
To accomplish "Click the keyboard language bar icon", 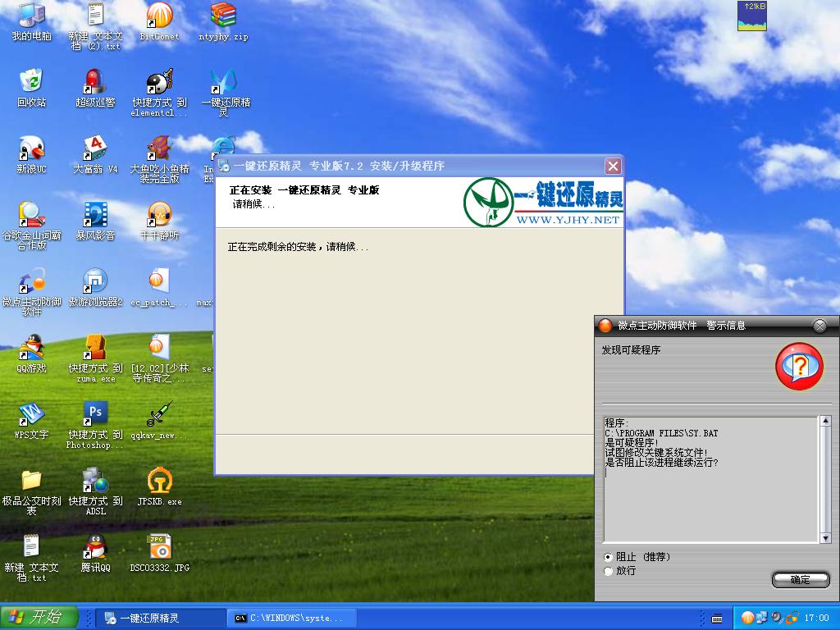I will tap(717, 619).
